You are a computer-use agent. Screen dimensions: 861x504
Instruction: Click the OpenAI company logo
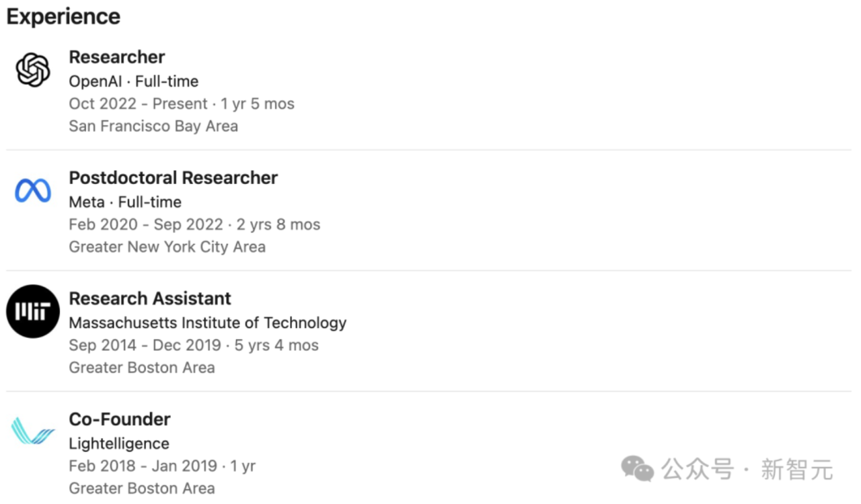33,71
